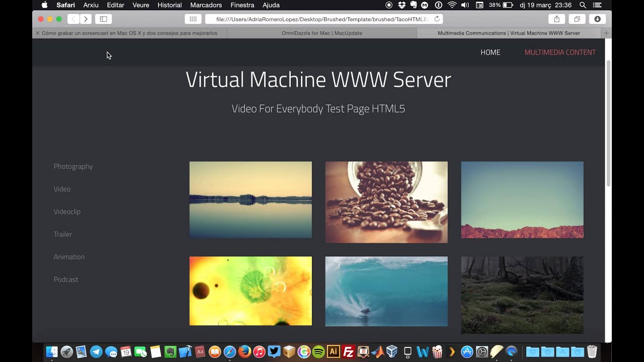Click the battery status indicator
Viewport: 644px width, 362px height.
coord(502,5)
